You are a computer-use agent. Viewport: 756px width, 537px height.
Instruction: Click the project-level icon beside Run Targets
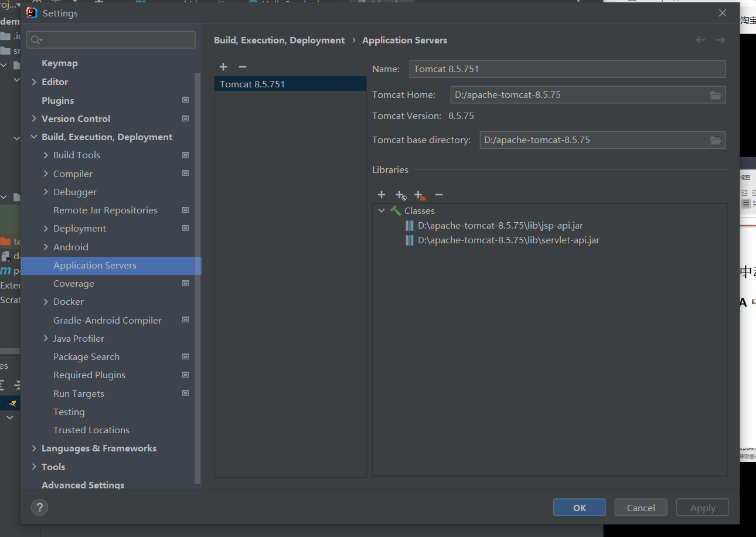coord(186,393)
